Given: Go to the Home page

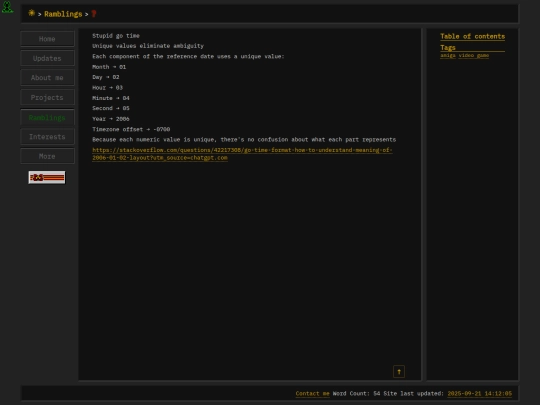Looking at the screenshot, I should [x=47, y=39].
